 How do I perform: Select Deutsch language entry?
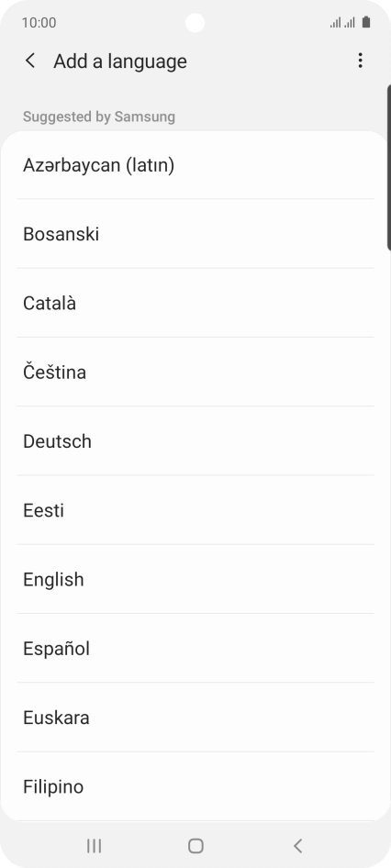[195, 440]
